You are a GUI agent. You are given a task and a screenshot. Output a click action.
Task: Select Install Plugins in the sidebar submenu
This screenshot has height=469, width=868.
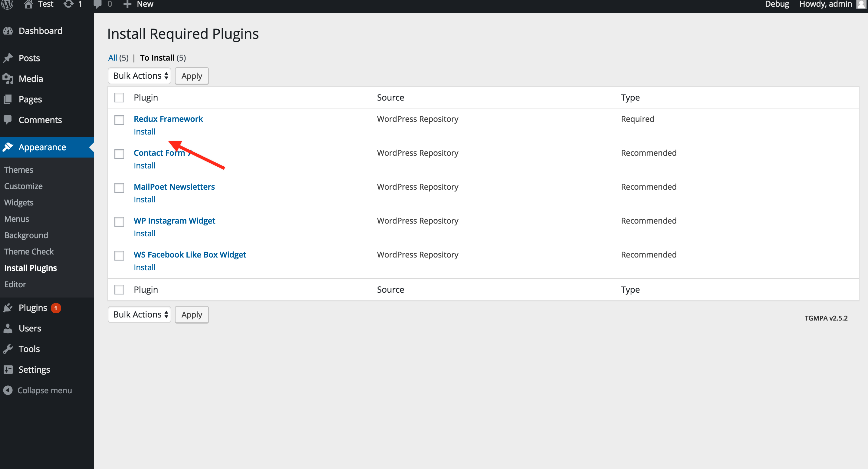point(31,268)
